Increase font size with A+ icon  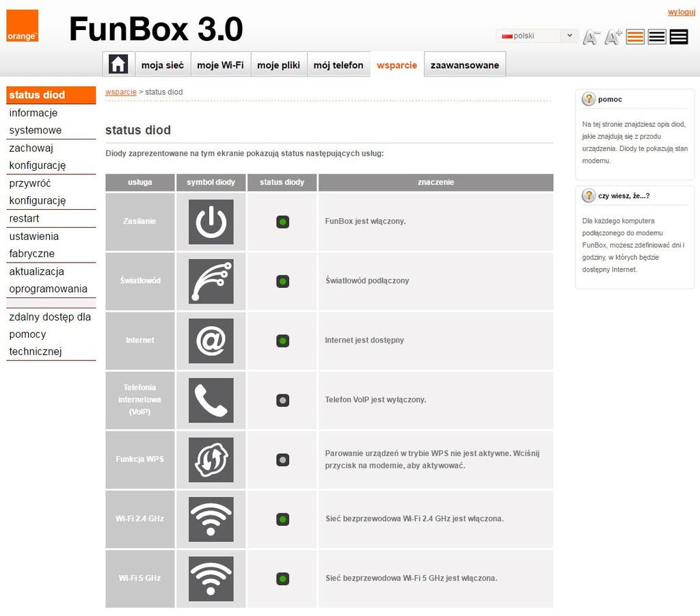[613, 37]
